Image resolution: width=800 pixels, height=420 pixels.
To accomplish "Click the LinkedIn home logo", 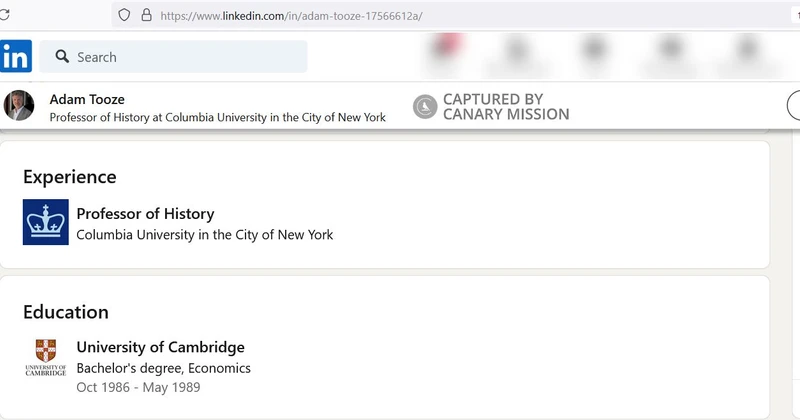I will pos(16,57).
